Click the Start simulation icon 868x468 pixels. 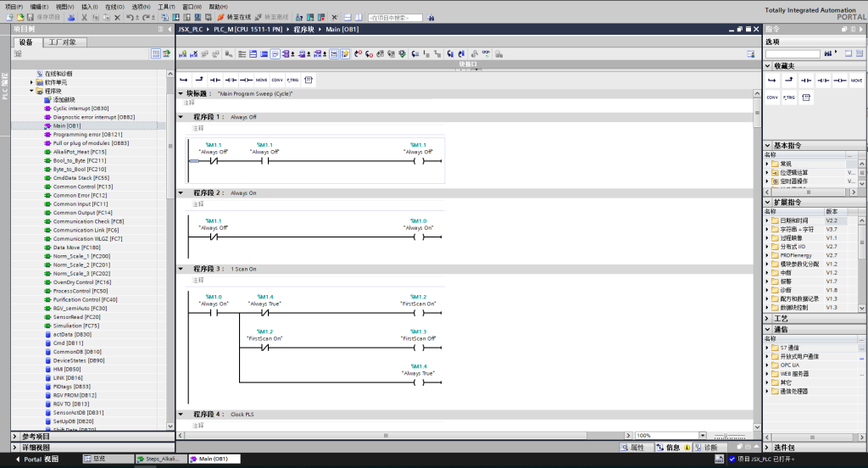[x=198, y=18]
